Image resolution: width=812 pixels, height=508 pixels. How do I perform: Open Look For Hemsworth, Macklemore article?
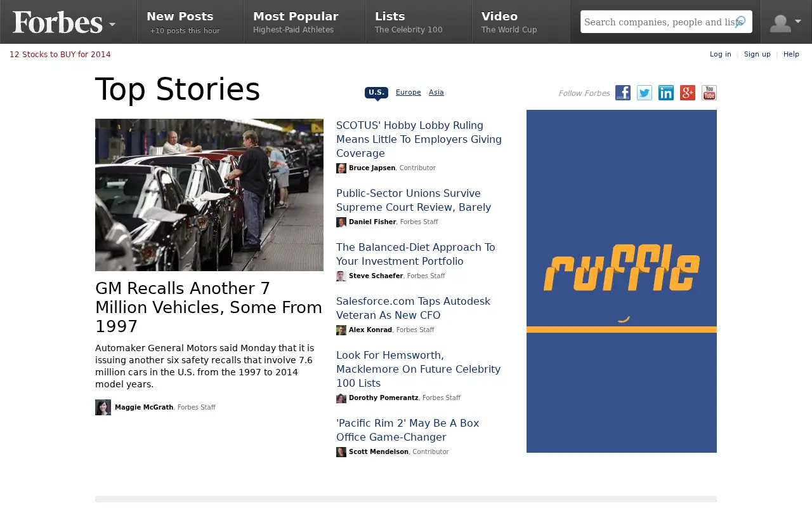pos(418,370)
